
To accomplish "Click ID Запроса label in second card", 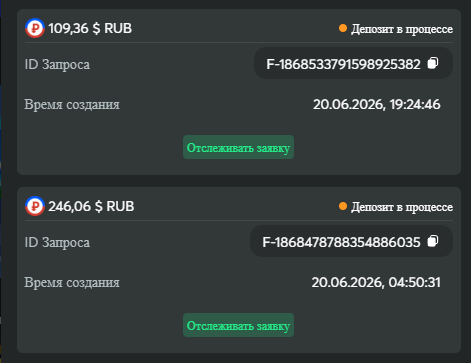I will [x=57, y=242].
